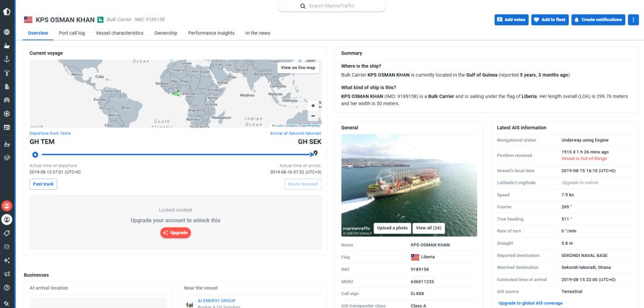Open the lighthouse icon in sidebar
This screenshot has height=308, width=644.
point(6,73)
